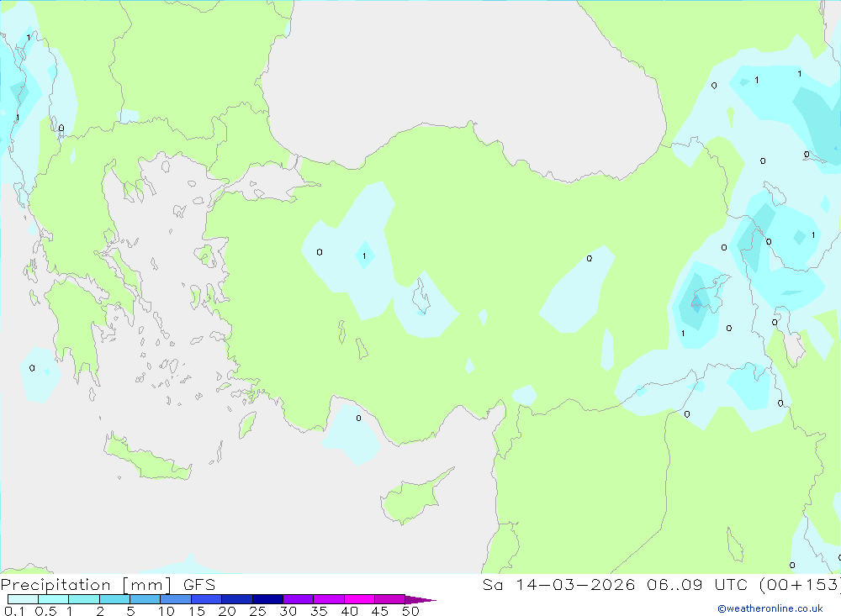This screenshot has height=616, width=841.
Task: Pick the legend swatch between 15 and 20
Action: (207, 599)
